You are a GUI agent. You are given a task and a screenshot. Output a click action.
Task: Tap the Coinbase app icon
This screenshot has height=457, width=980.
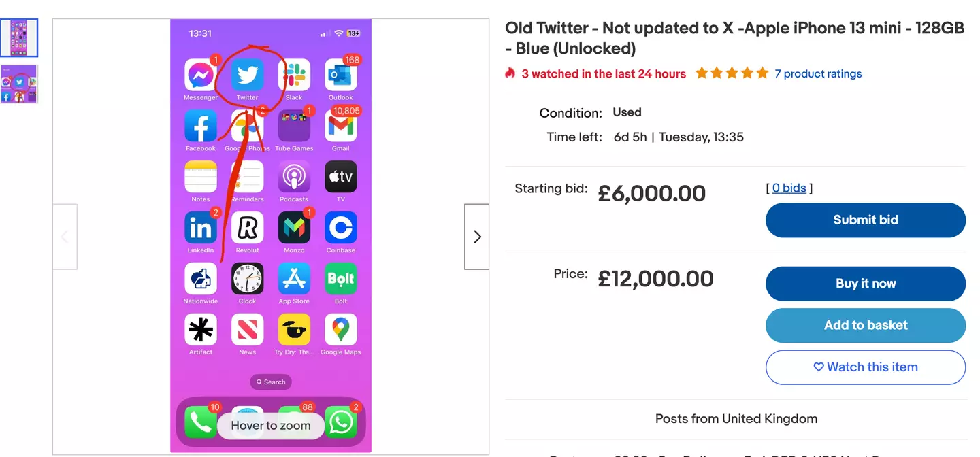pyautogui.click(x=340, y=229)
